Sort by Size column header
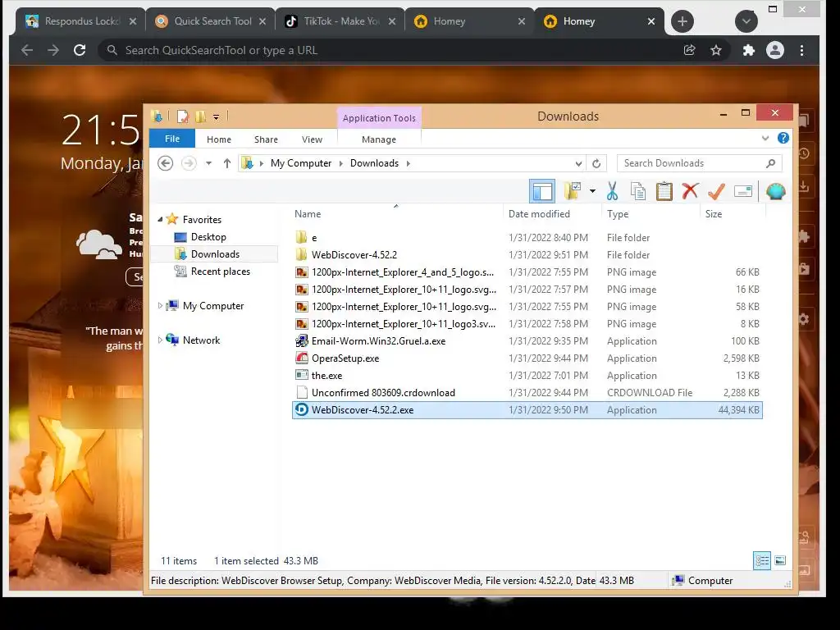Screen dimensions: 840x630 (x=714, y=214)
